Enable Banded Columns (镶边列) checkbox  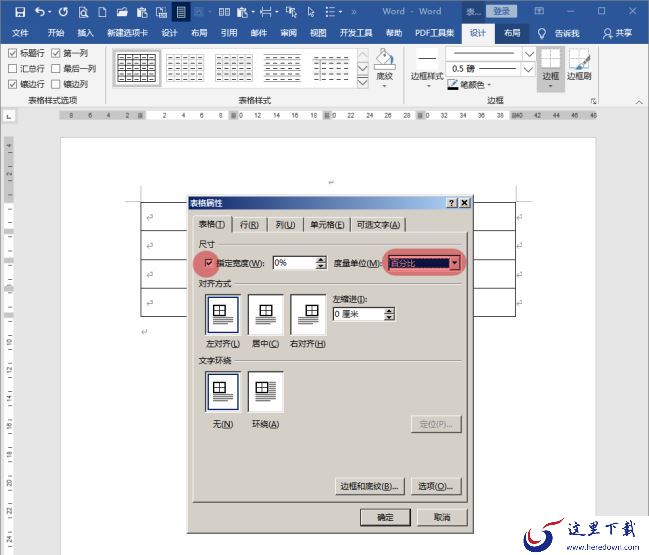pyautogui.click(x=56, y=84)
